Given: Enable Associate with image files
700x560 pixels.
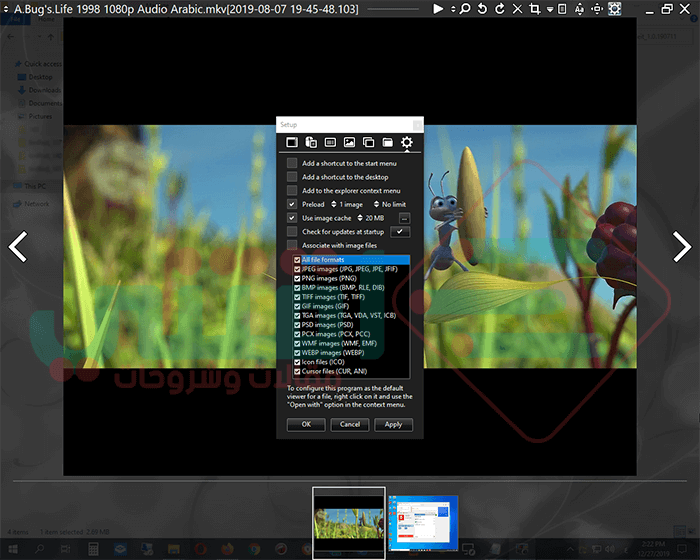Looking at the screenshot, I should (292, 245).
